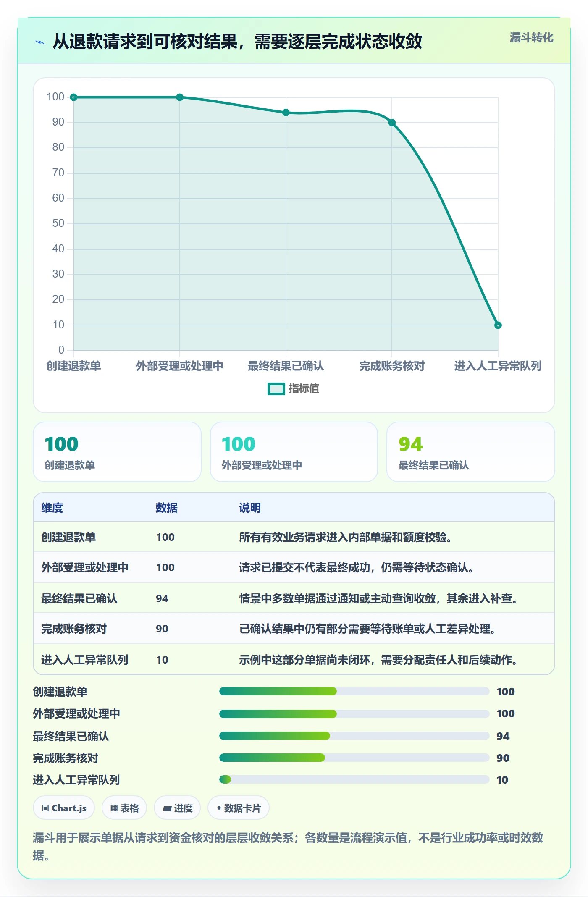Image resolution: width=588 pixels, height=897 pixels.
Task: Click the square icon in Chart.js chip
Action: pyautogui.click(x=45, y=808)
